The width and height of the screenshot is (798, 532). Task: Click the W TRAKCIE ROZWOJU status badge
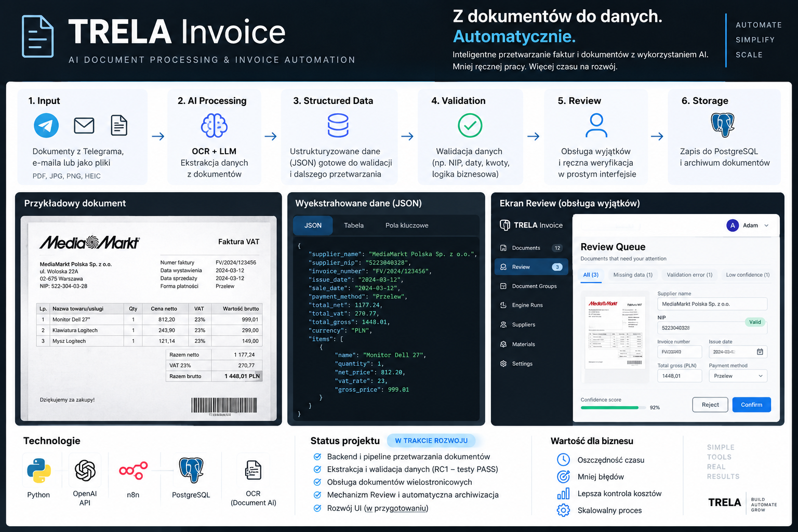coord(431,441)
